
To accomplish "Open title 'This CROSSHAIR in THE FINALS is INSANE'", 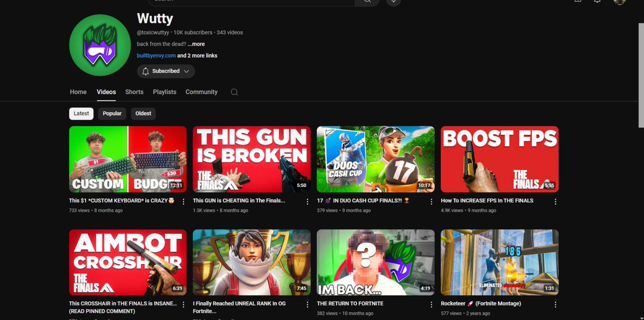I will [122, 307].
